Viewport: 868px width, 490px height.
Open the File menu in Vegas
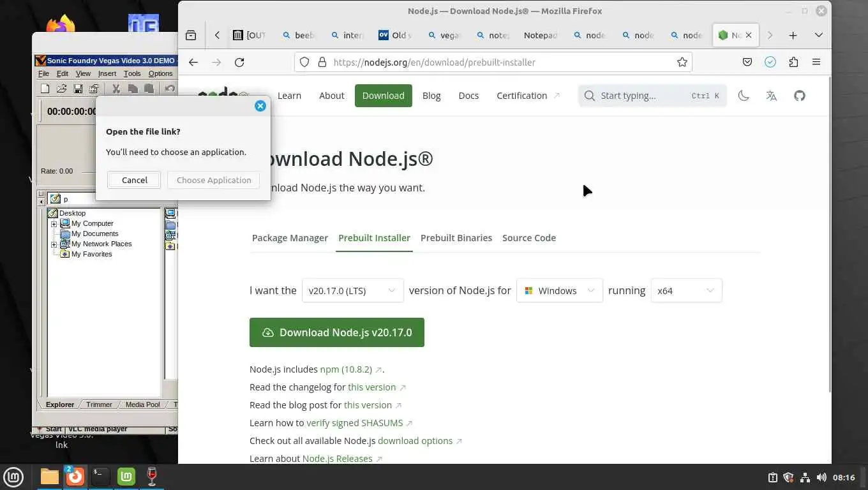(x=43, y=73)
